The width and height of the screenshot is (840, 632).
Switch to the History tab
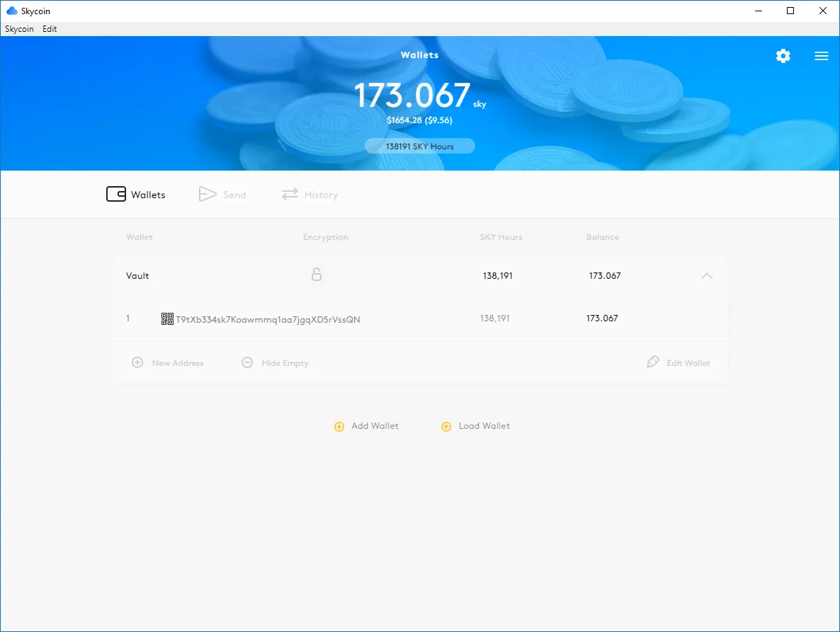310,194
